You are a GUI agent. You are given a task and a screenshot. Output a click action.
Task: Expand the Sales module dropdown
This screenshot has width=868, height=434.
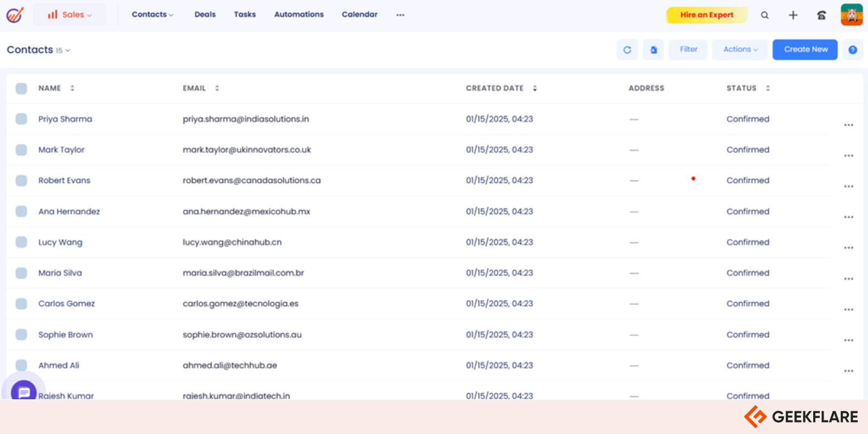[x=69, y=15]
